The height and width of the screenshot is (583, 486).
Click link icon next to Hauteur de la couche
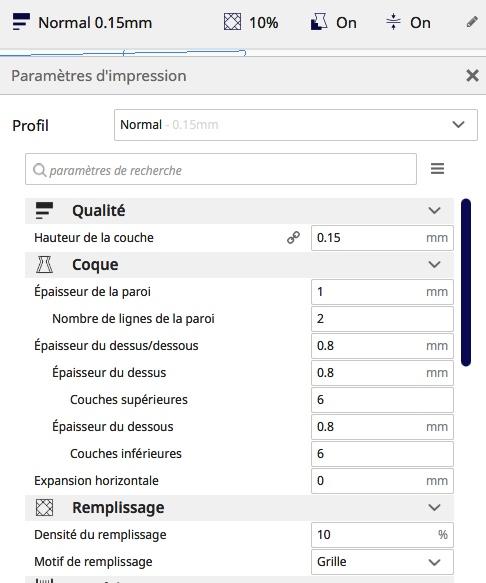[293, 238]
